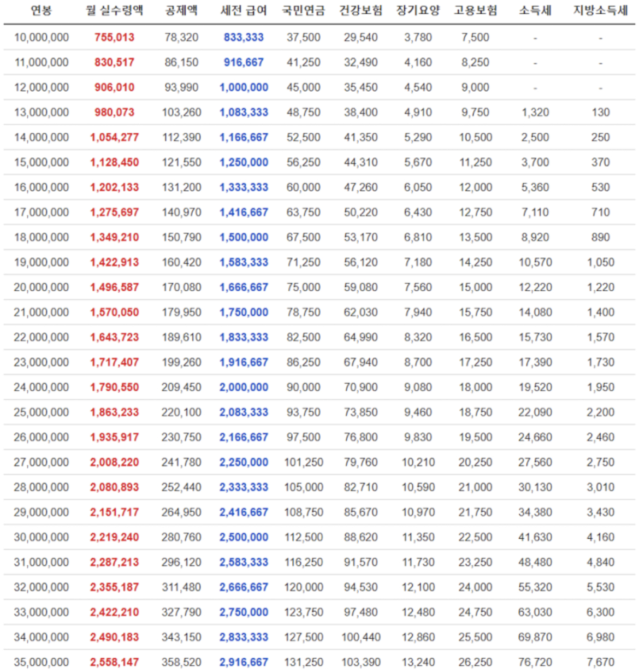Screen dimensions: 639x672
Task: Click deduction value 241,780
Action: tap(181, 463)
